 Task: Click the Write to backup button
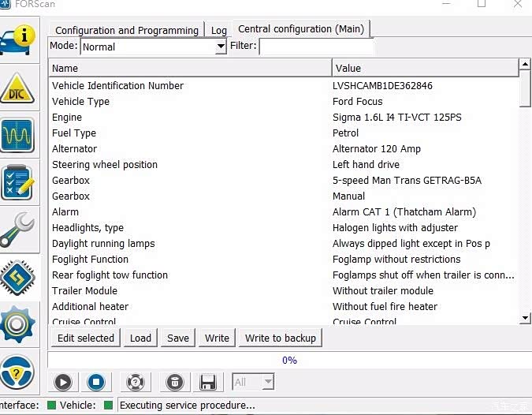[280, 338]
